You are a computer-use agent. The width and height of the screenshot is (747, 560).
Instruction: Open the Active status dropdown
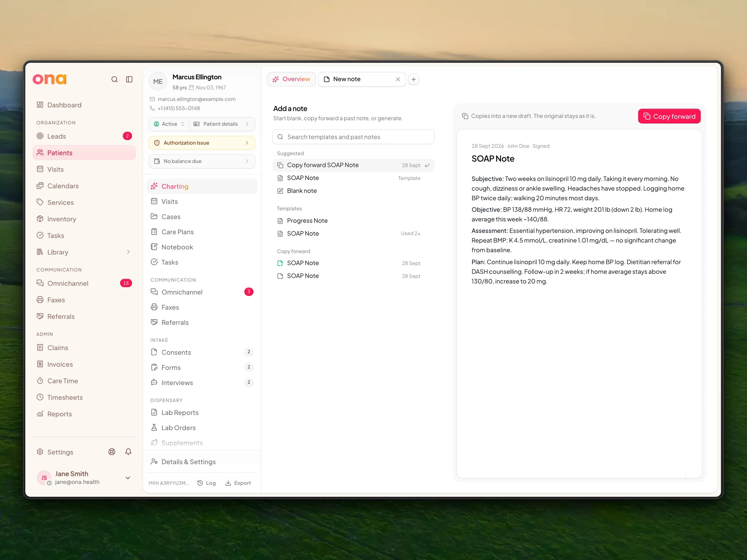pos(169,124)
